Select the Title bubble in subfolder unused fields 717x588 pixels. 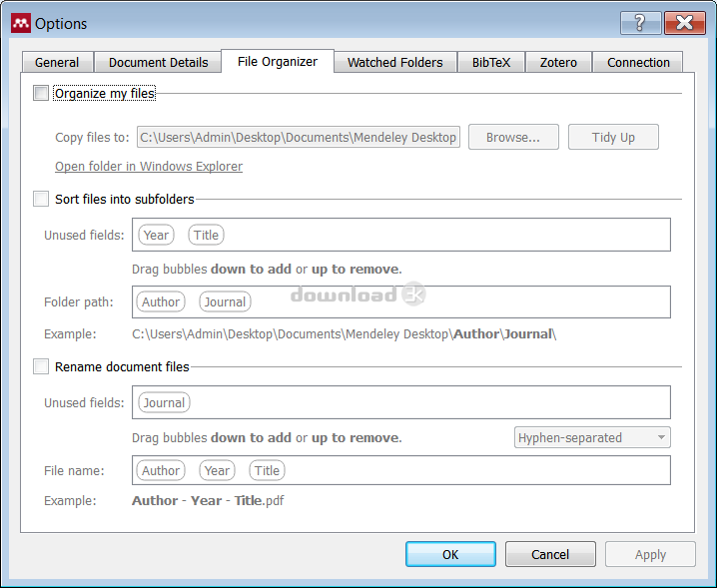click(x=206, y=235)
